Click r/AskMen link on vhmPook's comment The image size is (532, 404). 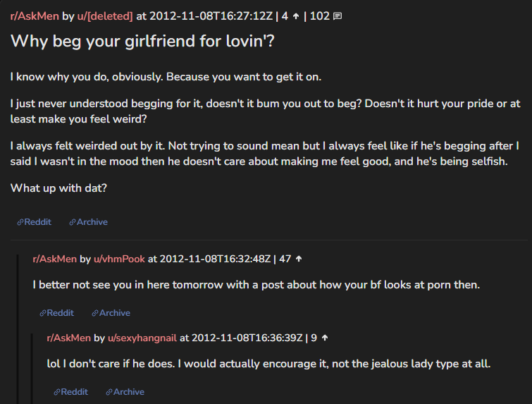pos(55,259)
